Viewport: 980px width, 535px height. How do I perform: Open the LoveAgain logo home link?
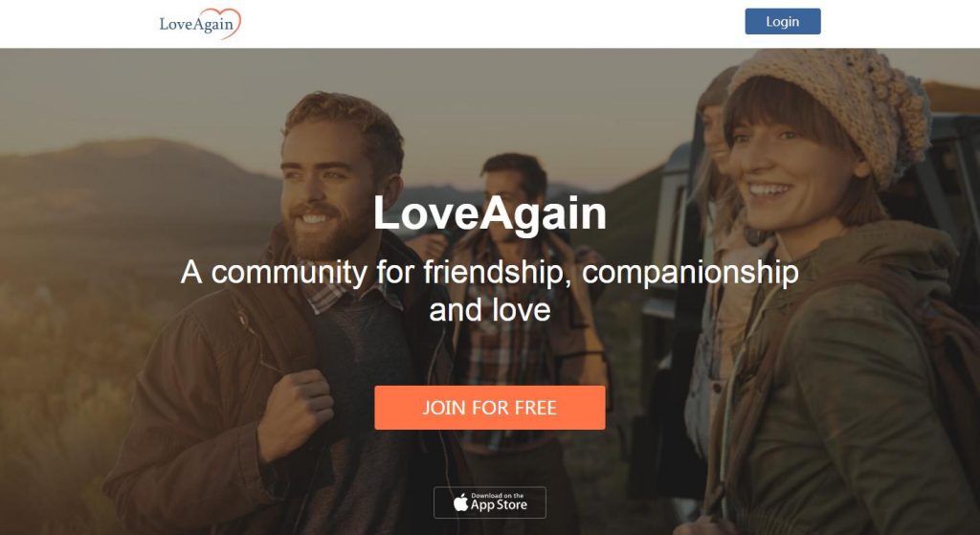click(200, 24)
